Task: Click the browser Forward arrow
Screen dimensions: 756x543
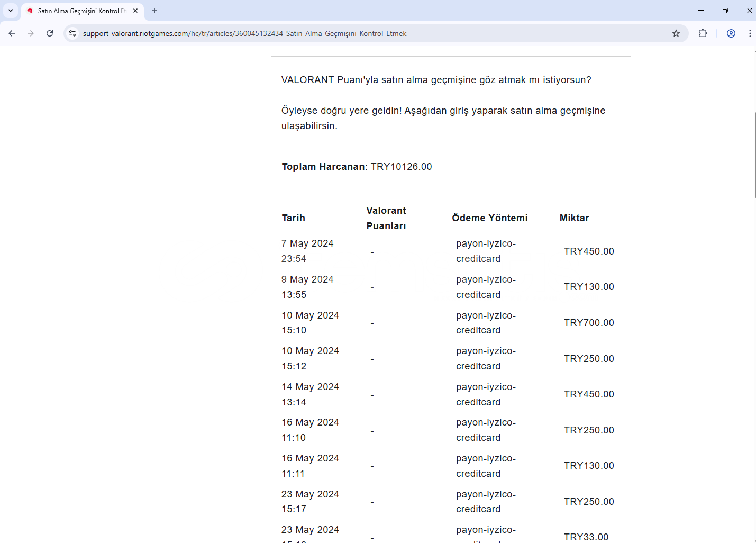Action: pos(31,33)
